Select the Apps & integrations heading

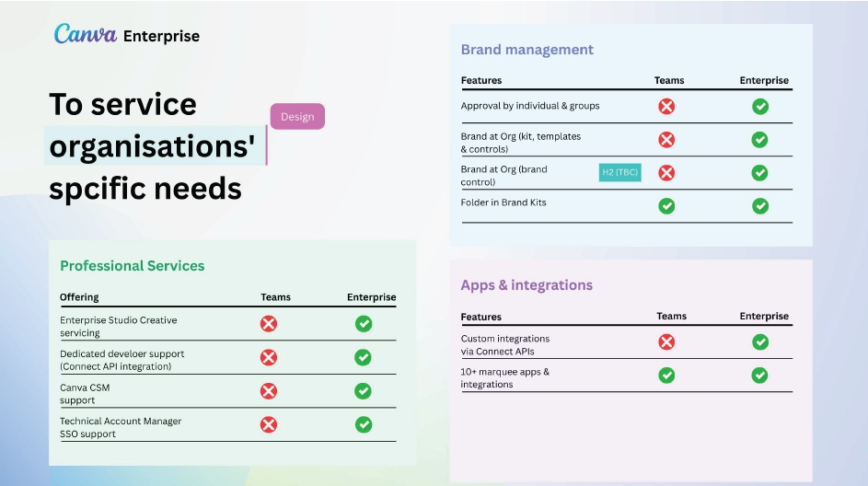[527, 285]
